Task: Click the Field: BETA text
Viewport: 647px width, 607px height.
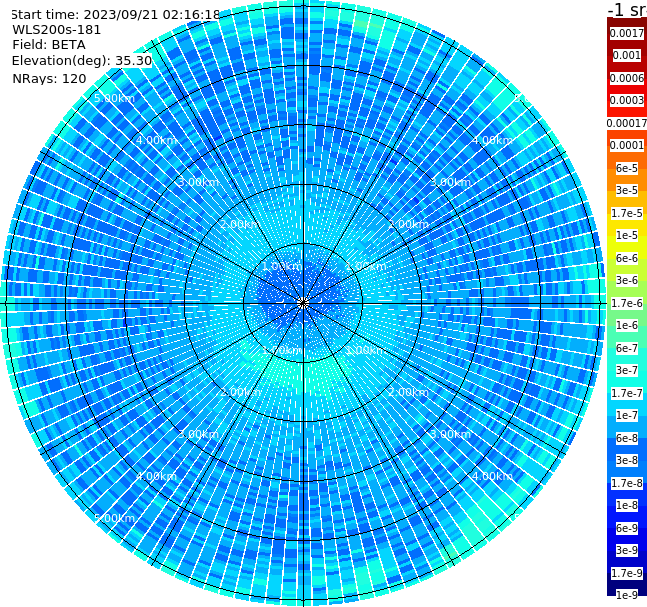Action: 49,45
